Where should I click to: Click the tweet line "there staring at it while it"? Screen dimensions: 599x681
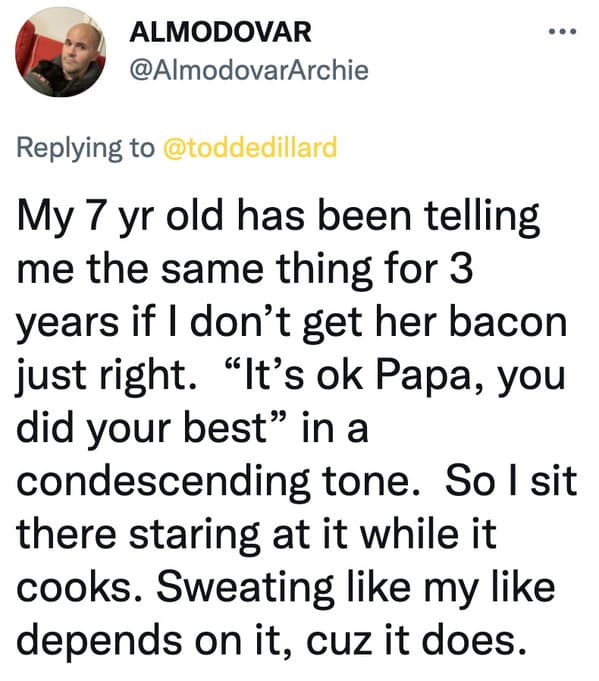(256, 534)
